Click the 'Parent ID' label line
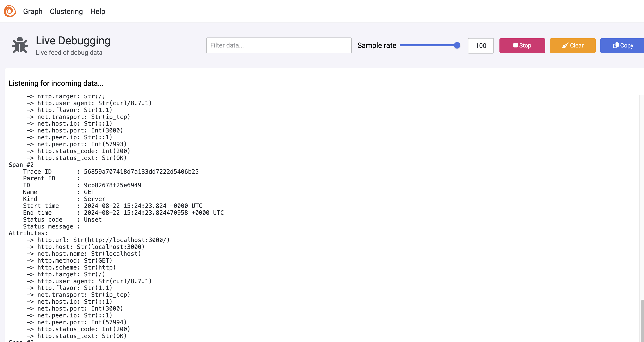This screenshot has height=342, width=644. pyautogui.click(x=51, y=178)
